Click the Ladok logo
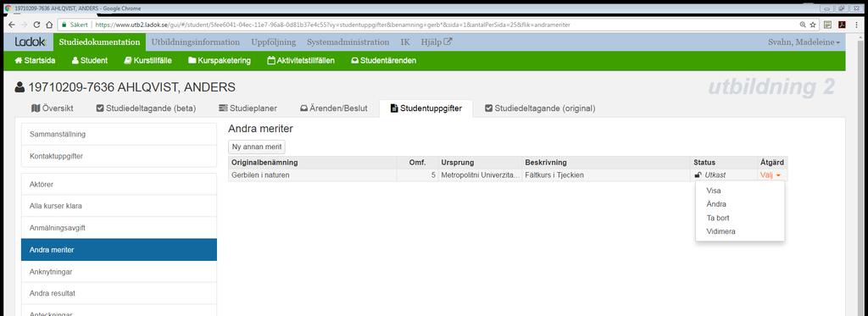868x316 pixels. point(26,42)
